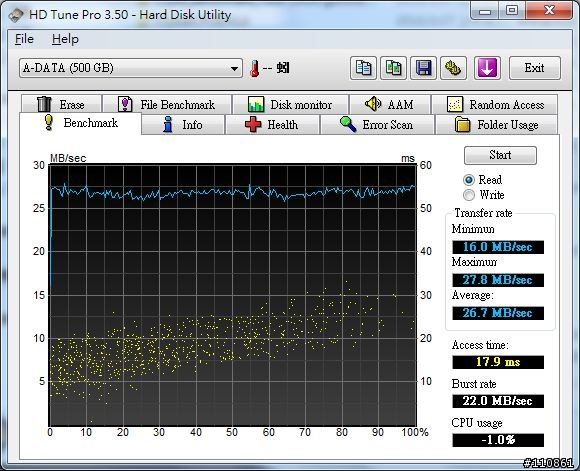Click the Access time 17.9 ms field
This screenshot has width=580, height=471.
tap(498, 362)
